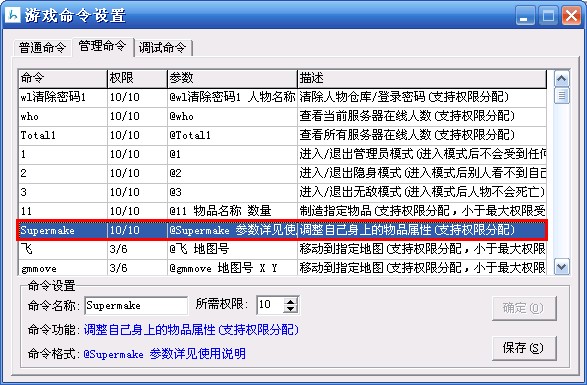Image resolution: width=587 pixels, height=385 pixels.
Task: Click the 描述 column header
Action: point(422,78)
